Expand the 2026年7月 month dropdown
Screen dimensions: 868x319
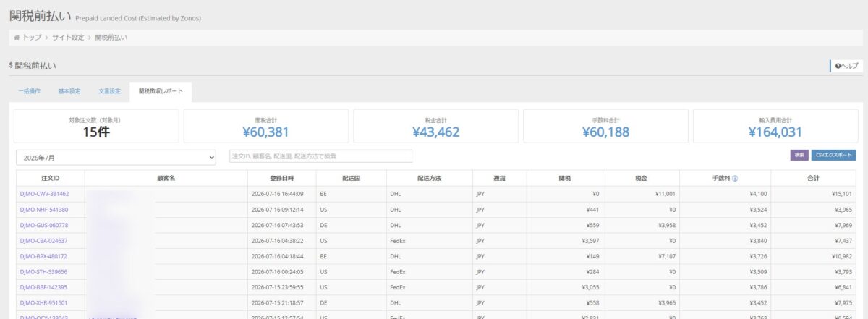(x=116, y=156)
